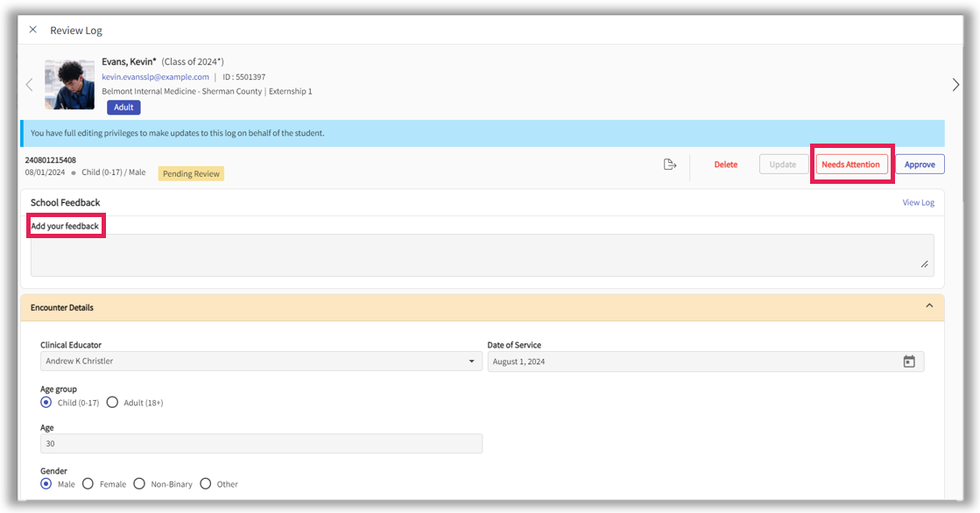Select Non-Binary gender option
Image resolution: width=980 pixels, height=513 pixels.
coord(139,484)
